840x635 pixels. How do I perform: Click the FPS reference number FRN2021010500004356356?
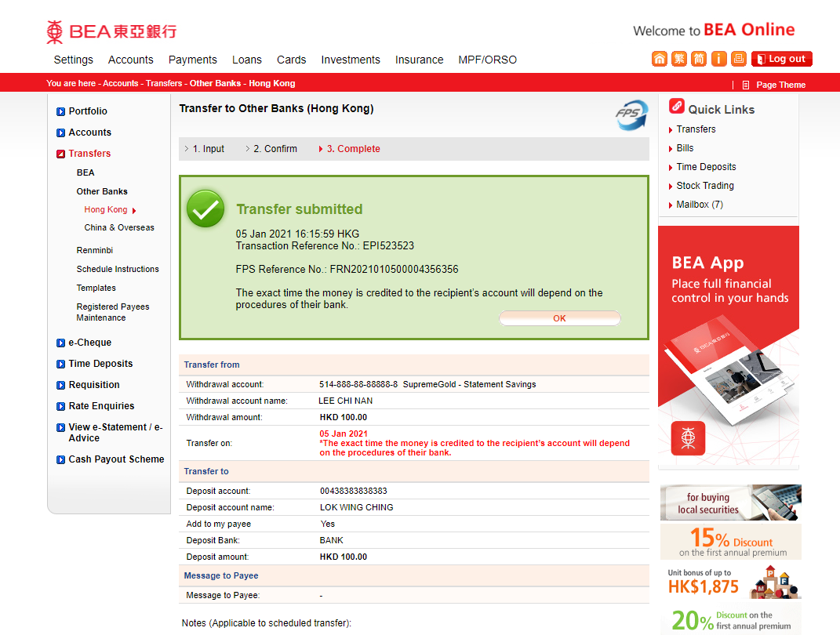pos(395,270)
